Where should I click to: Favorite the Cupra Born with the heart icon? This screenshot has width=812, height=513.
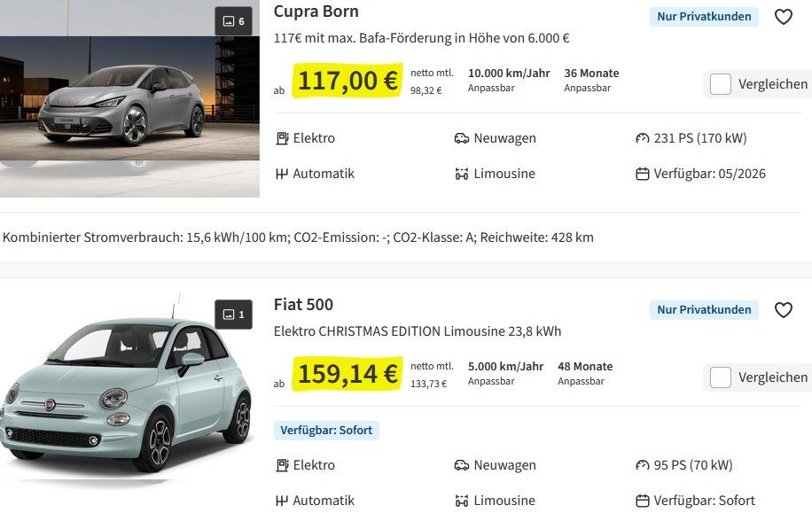784,15
